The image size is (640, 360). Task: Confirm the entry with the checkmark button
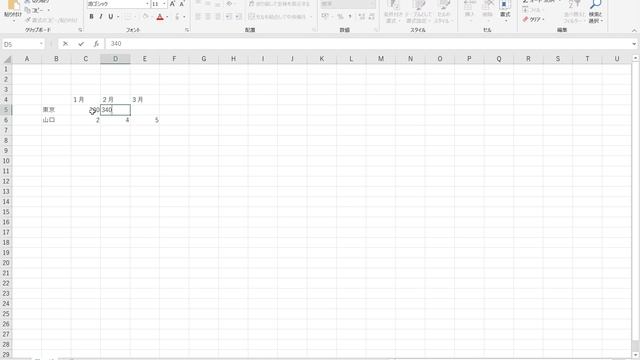(81, 44)
